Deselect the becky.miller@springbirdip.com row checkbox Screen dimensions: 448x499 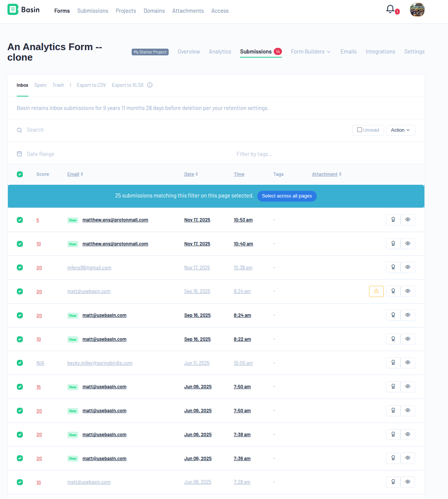point(20,363)
